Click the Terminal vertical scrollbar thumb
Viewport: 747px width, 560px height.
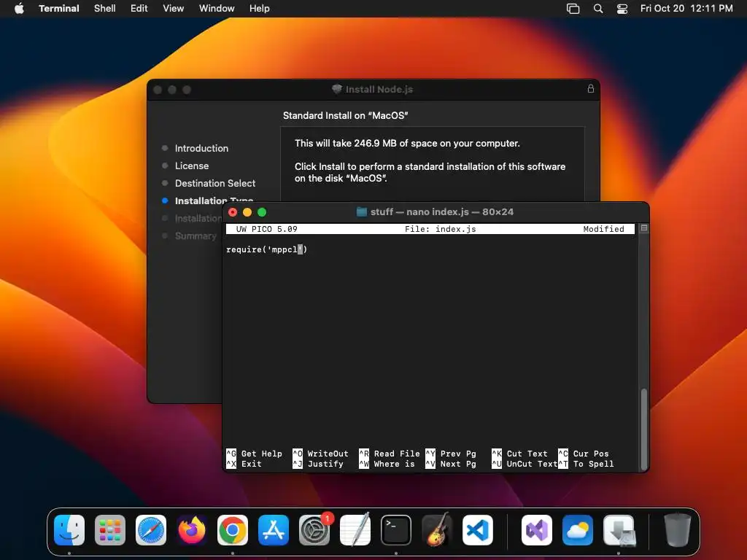644,429
